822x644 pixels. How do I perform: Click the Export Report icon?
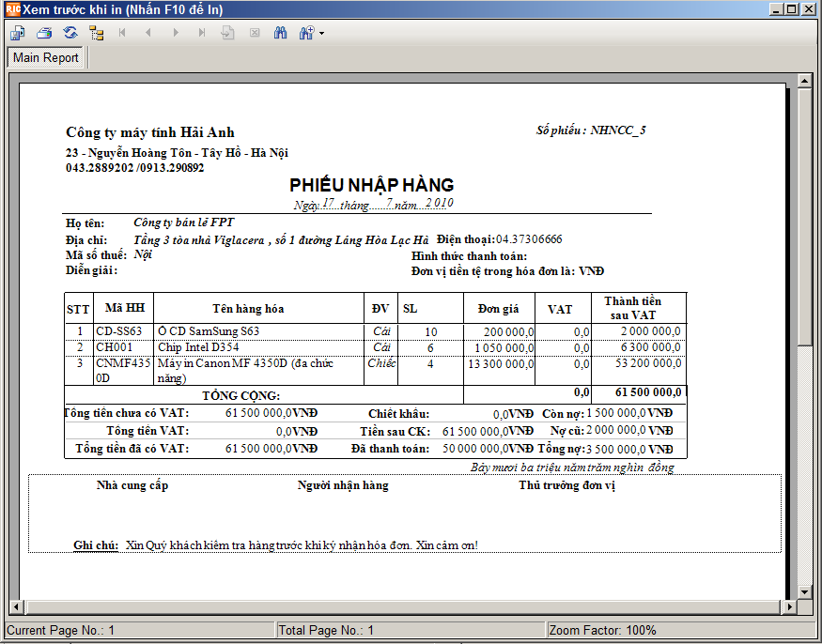click(17, 33)
